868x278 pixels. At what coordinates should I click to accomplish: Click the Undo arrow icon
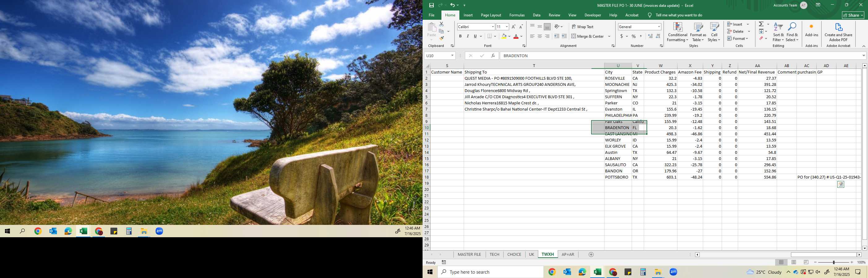453,5
